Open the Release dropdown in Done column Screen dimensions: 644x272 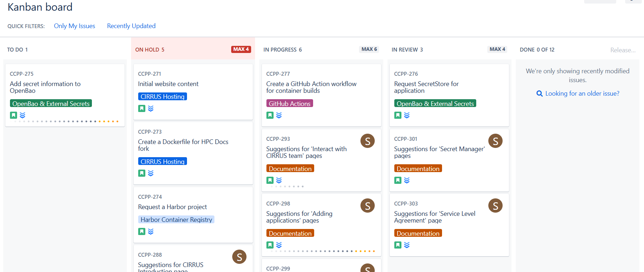click(x=623, y=50)
